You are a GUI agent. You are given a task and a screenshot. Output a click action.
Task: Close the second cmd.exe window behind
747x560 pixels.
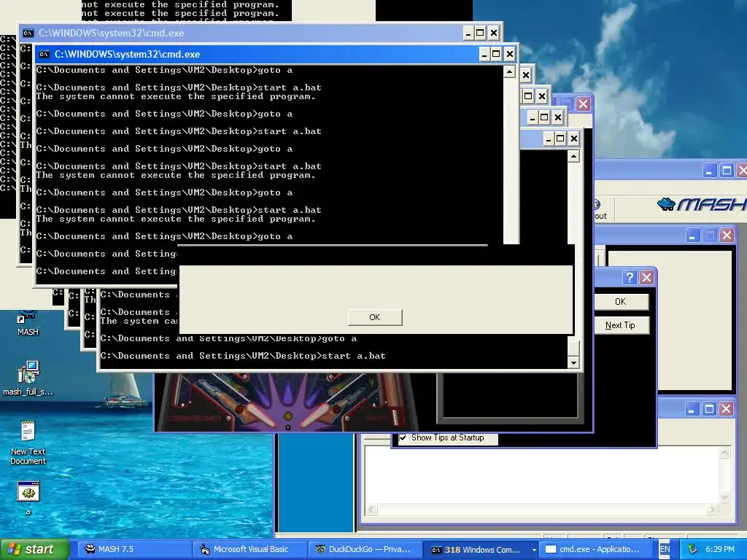point(494,34)
